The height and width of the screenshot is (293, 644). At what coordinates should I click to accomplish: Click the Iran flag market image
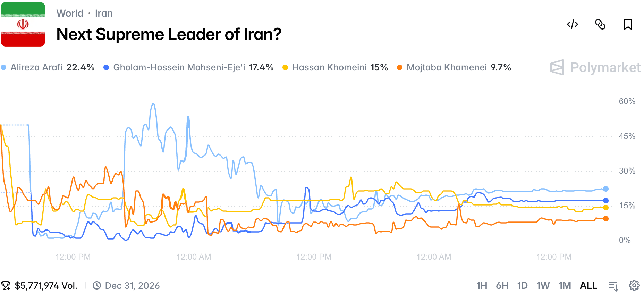point(23,24)
